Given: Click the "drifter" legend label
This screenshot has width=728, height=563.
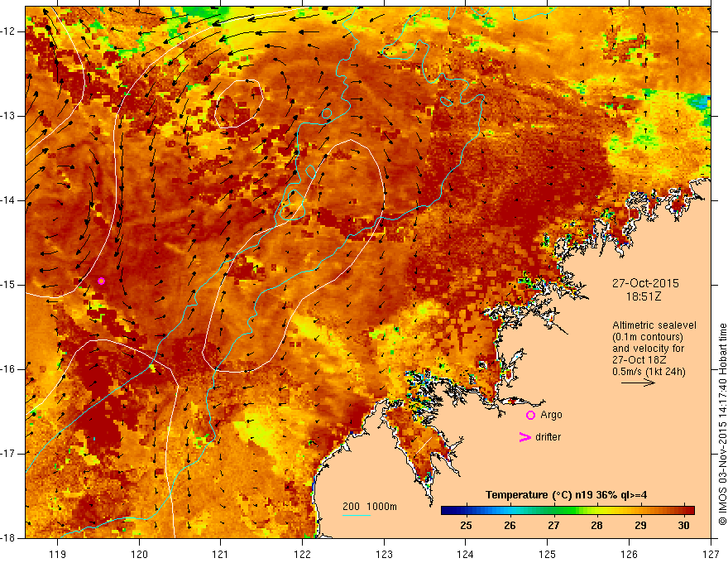Looking at the screenshot, I should pyautogui.click(x=548, y=437).
